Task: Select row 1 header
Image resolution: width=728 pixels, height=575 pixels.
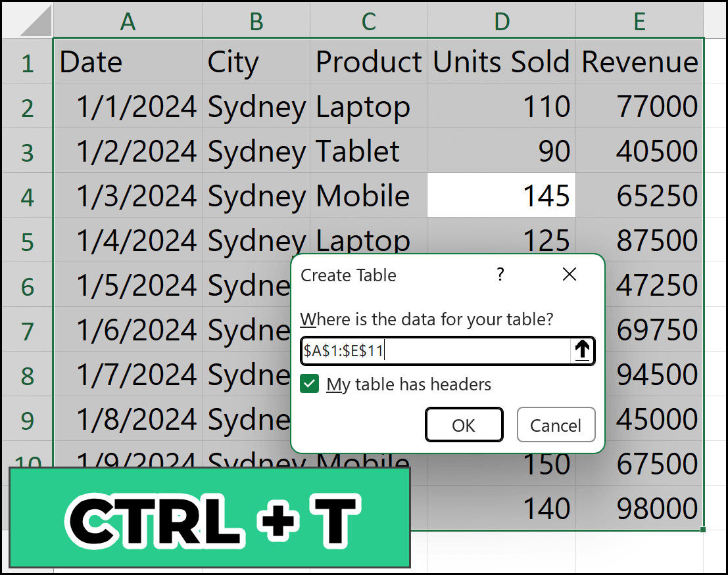Action: (27, 62)
